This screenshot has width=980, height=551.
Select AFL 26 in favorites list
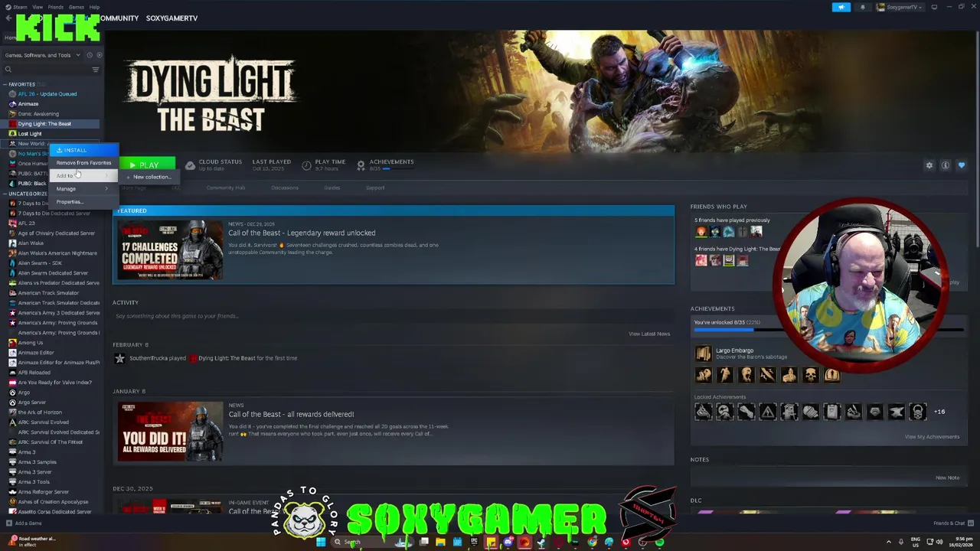tap(47, 94)
